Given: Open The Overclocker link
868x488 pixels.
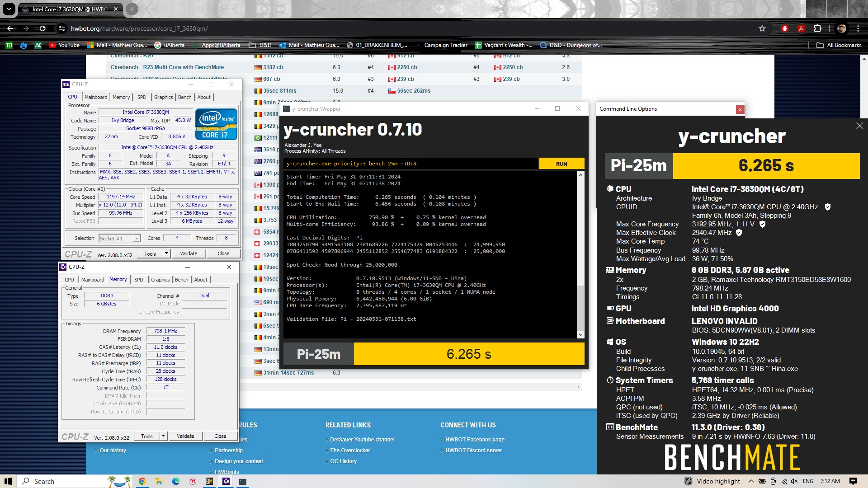Looking at the screenshot, I should click(x=350, y=450).
